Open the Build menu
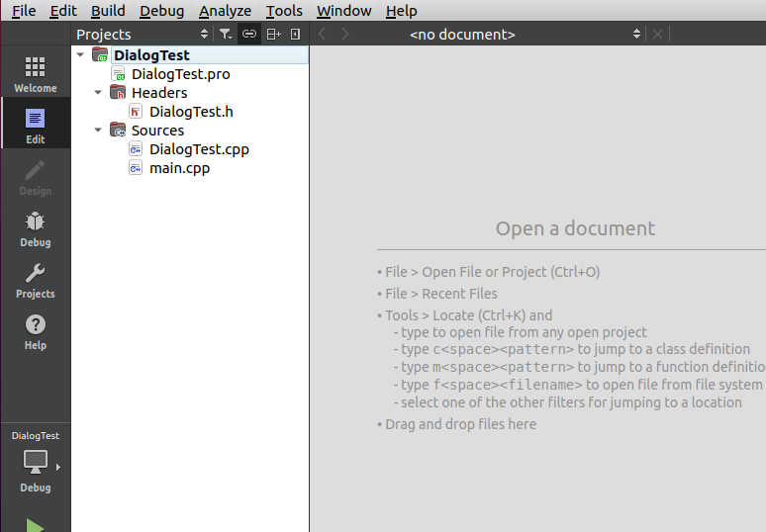 click(108, 11)
